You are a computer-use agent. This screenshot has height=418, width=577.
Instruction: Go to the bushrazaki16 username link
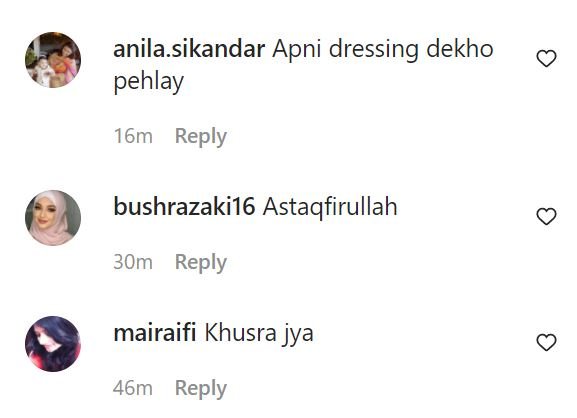(184, 206)
